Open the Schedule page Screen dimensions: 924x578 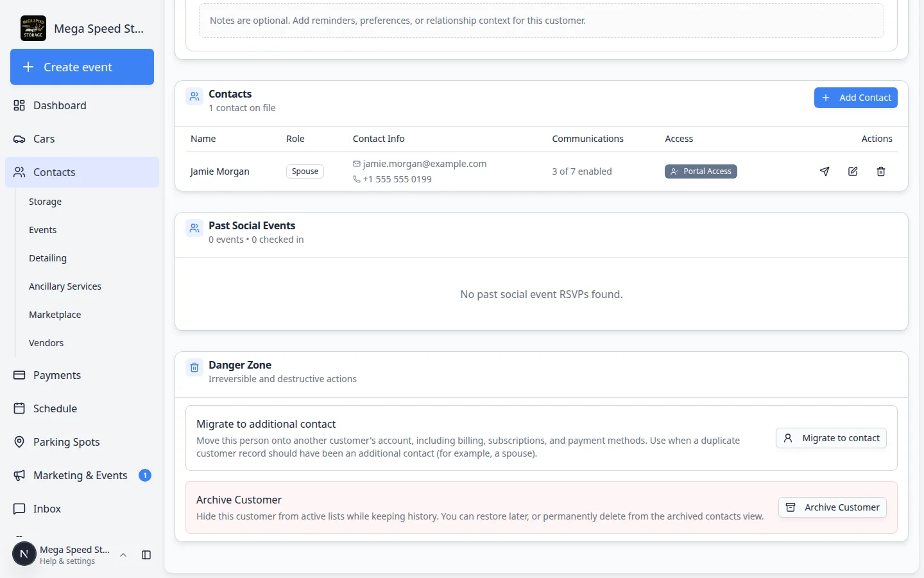coord(82,408)
